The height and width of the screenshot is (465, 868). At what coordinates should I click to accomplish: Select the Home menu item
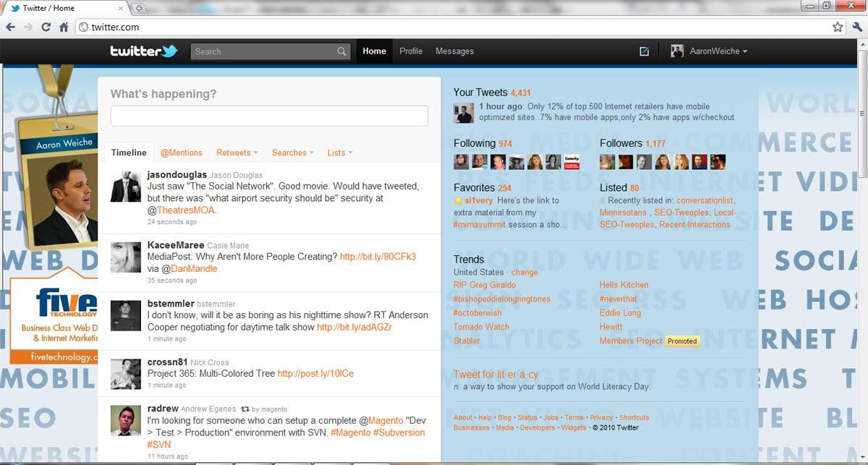[x=375, y=51]
